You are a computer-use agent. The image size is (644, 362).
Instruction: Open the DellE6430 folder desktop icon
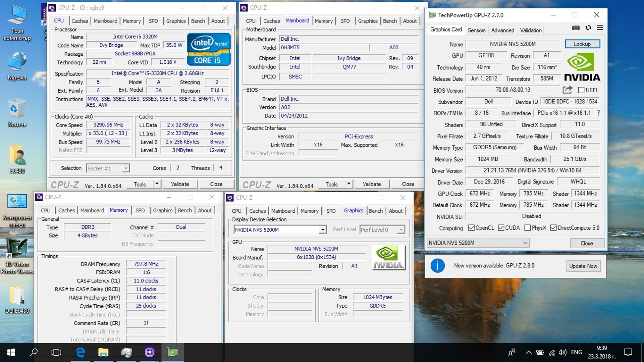pos(17,299)
